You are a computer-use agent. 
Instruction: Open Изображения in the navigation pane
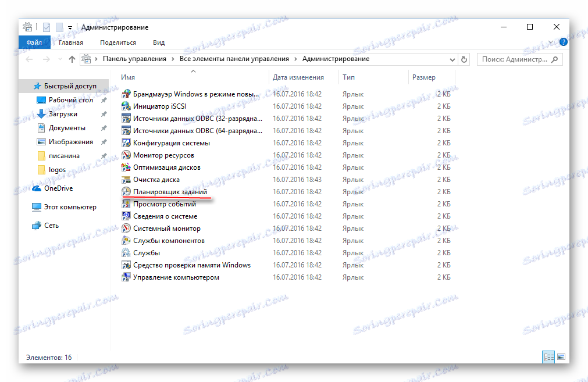coord(71,142)
